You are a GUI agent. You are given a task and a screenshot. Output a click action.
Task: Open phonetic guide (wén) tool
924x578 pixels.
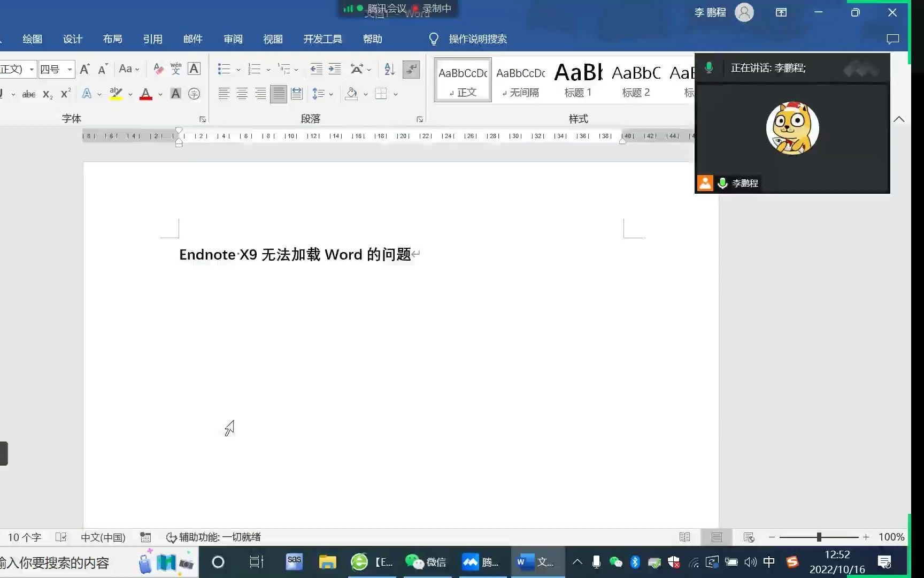tap(176, 69)
